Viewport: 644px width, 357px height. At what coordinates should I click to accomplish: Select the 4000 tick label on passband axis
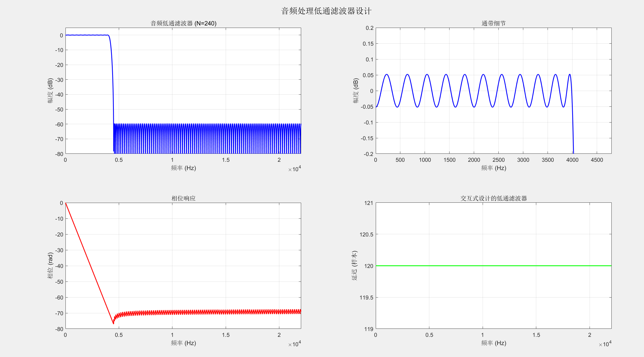coord(572,160)
